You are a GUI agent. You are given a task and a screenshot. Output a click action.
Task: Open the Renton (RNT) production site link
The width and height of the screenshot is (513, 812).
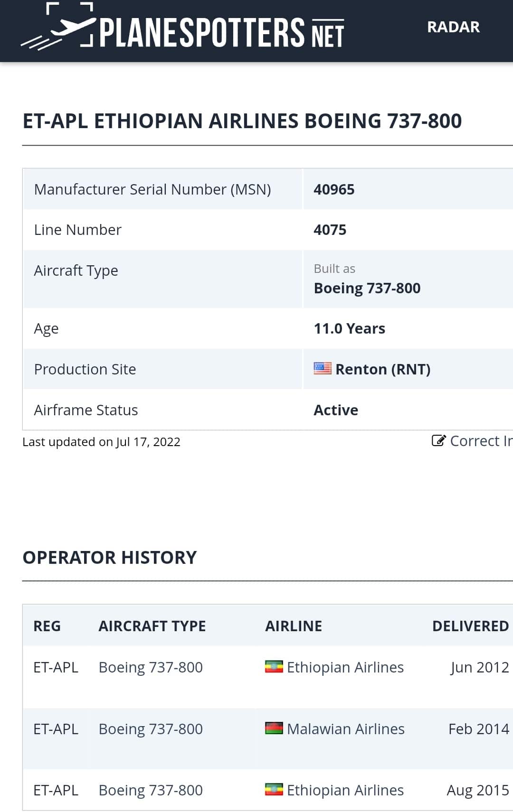click(x=383, y=369)
